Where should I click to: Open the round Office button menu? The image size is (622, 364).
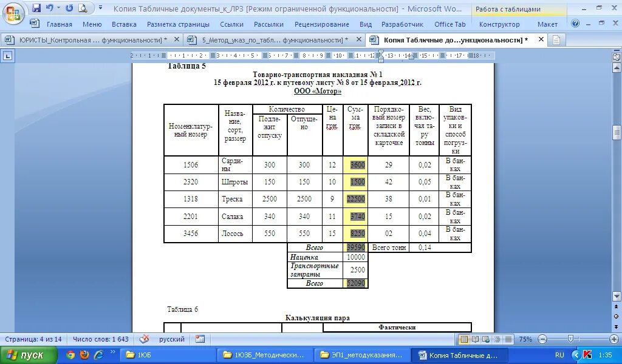tap(13, 14)
